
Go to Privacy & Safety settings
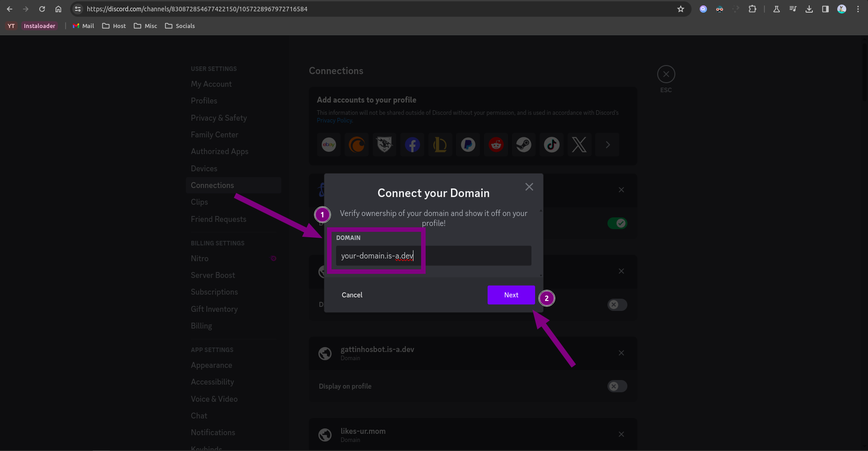tap(219, 118)
